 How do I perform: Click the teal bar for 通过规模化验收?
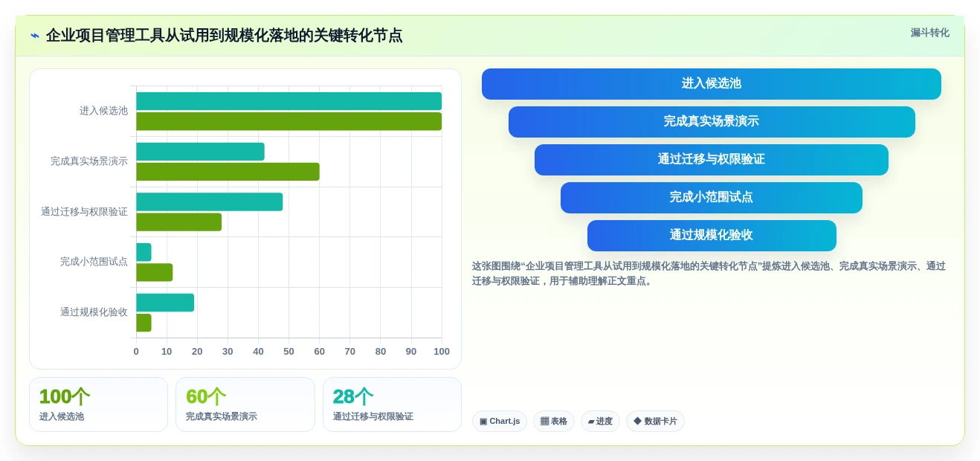point(165,303)
